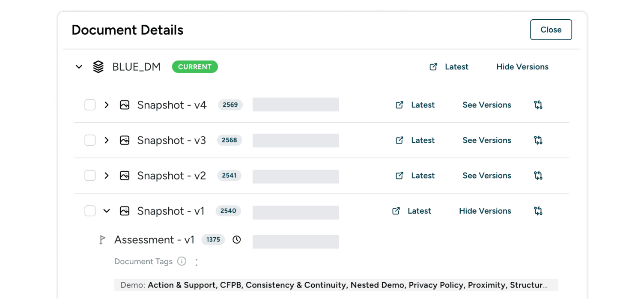Open Latest for Snapshot - v4
The height and width of the screenshot is (299, 644).
pyautogui.click(x=422, y=105)
